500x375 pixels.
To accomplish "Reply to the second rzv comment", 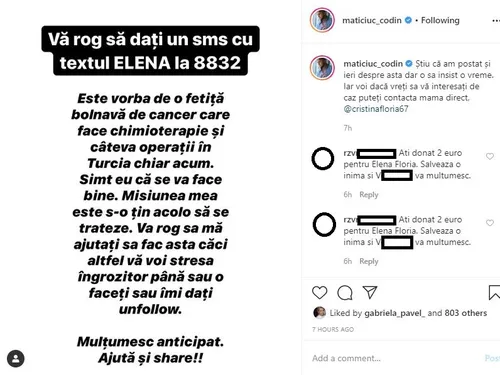I will (x=369, y=261).
